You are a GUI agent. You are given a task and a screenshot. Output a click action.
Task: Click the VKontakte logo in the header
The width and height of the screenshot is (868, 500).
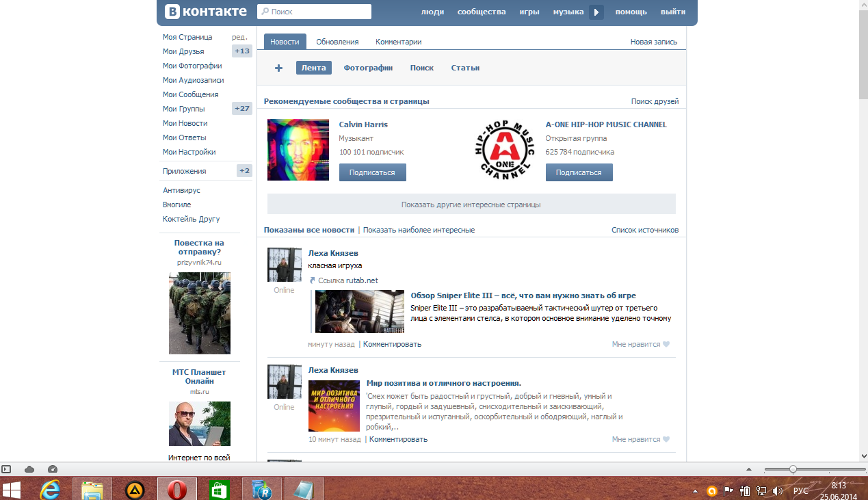pos(206,12)
